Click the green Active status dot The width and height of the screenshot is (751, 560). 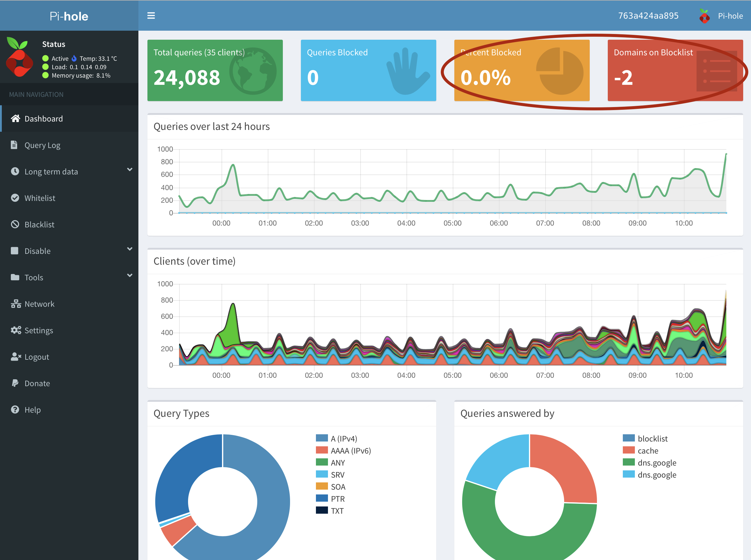(x=45, y=58)
